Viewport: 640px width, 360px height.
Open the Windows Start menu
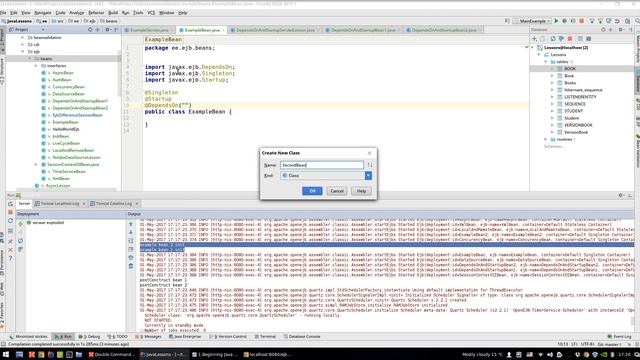pos(6,355)
